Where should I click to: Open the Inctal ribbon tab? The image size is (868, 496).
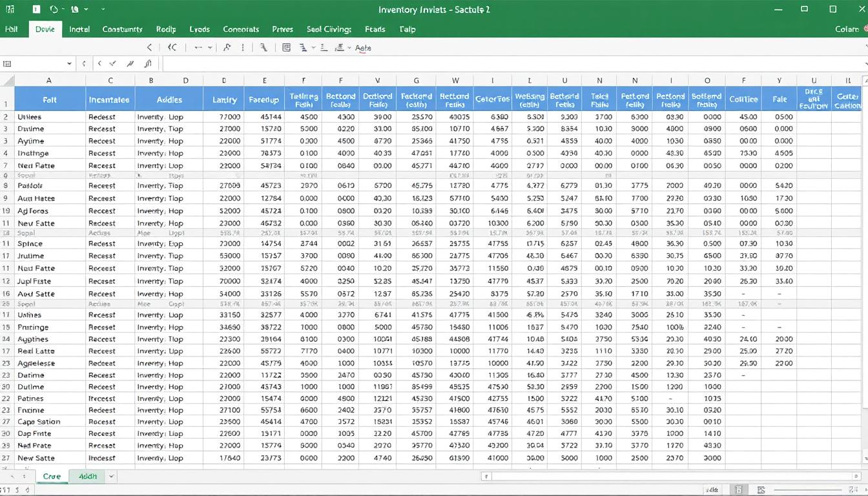[x=79, y=29]
